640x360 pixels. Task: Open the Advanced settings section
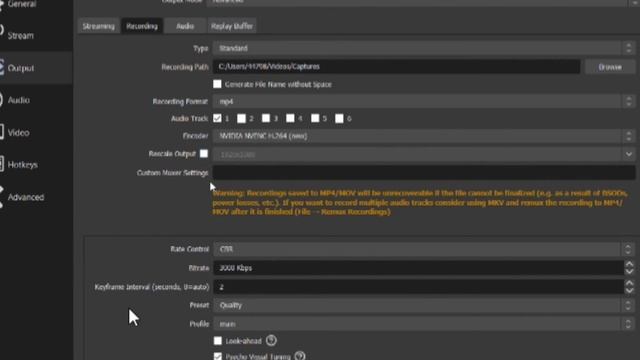(x=25, y=197)
